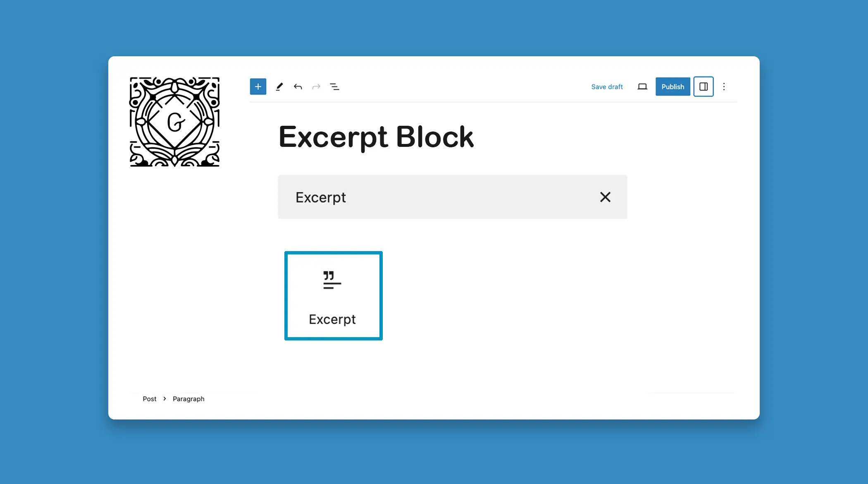Click the document structure list icon
The image size is (868, 484).
335,86
